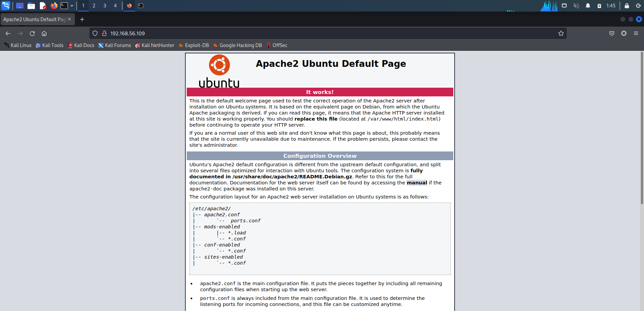The height and width of the screenshot is (311, 644).
Task: Open the wired network connection icon
Action: [564, 6]
